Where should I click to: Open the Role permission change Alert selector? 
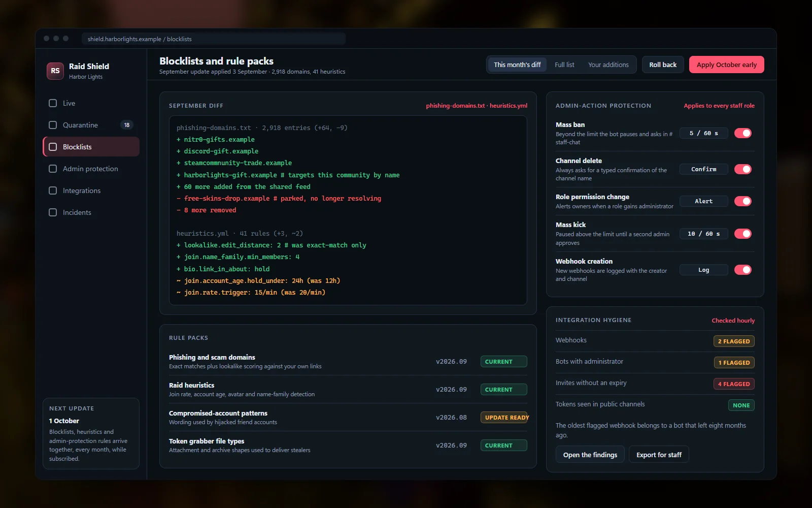pyautogui.click(x=704, y=201)
